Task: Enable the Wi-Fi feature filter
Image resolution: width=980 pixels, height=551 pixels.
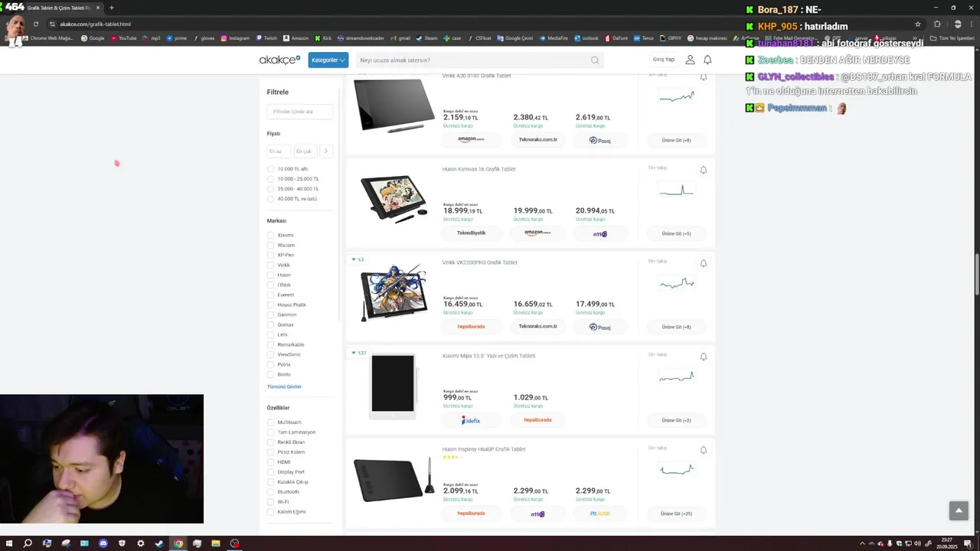Action: pos(270,502)
